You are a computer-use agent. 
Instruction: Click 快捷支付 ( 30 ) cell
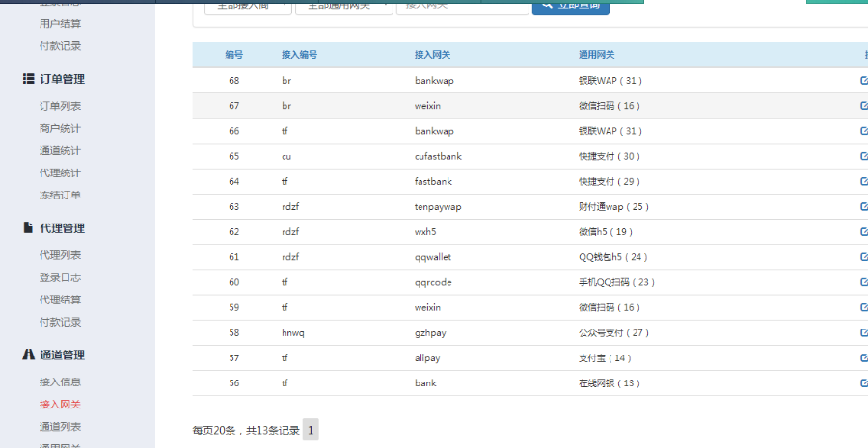coord(610,156)
